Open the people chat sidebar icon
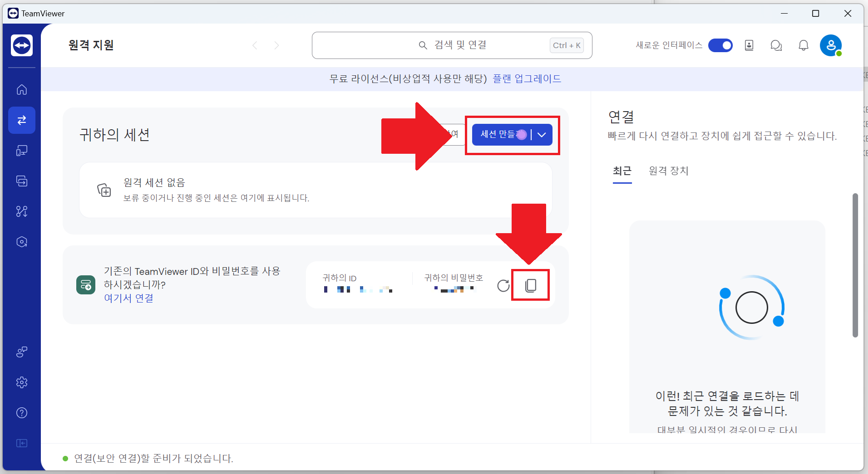 (22, 352)
